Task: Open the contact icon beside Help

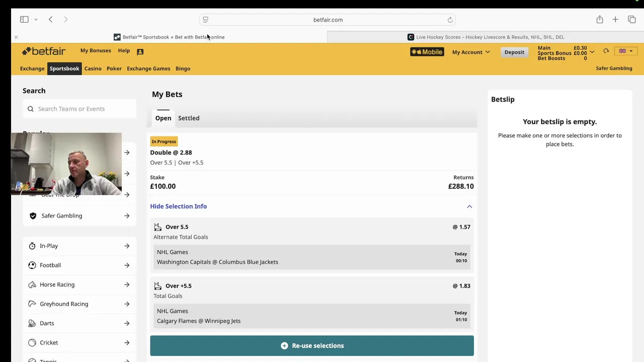Action: pyautogui.click(x=140, y=52)
